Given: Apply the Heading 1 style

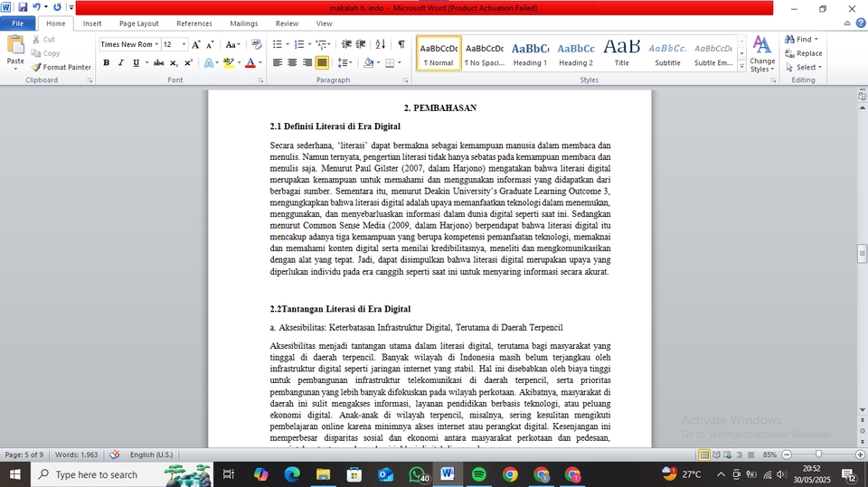Looking at the screenshot, I should 530,53.
